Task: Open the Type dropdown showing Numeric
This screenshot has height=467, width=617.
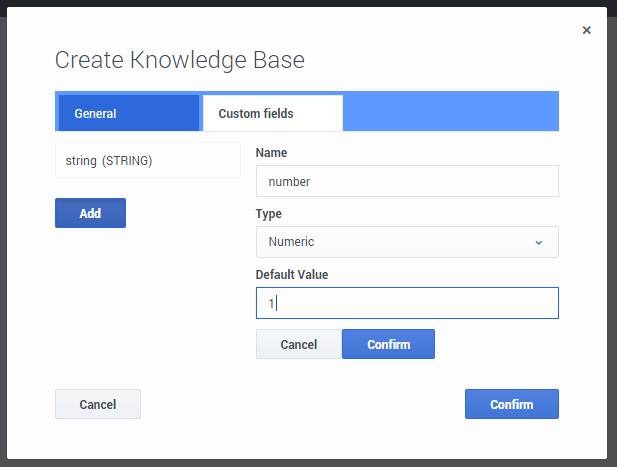Action: click(x=406, y=242)
